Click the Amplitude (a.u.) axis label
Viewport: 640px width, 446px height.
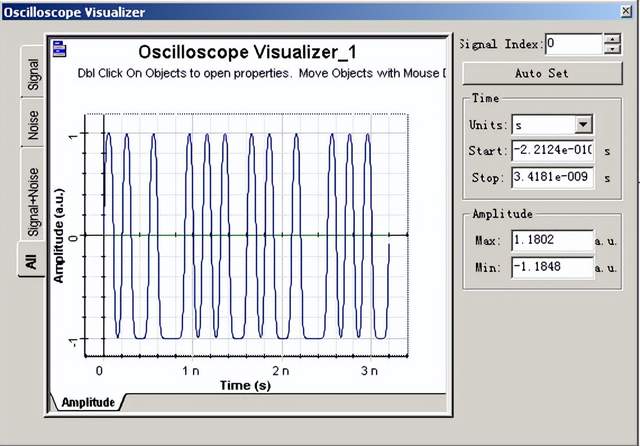pos(59,235)
